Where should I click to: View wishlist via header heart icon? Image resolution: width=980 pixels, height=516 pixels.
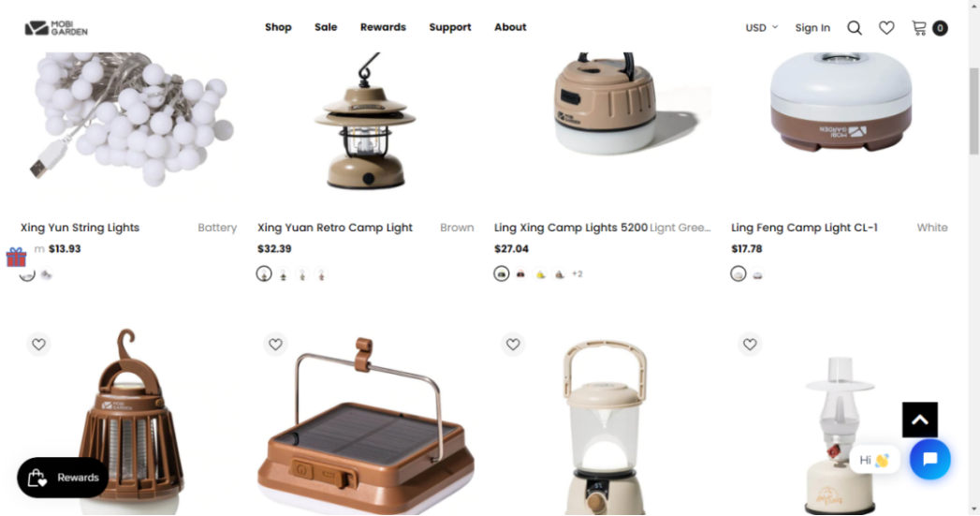click(x=886, y=27)
